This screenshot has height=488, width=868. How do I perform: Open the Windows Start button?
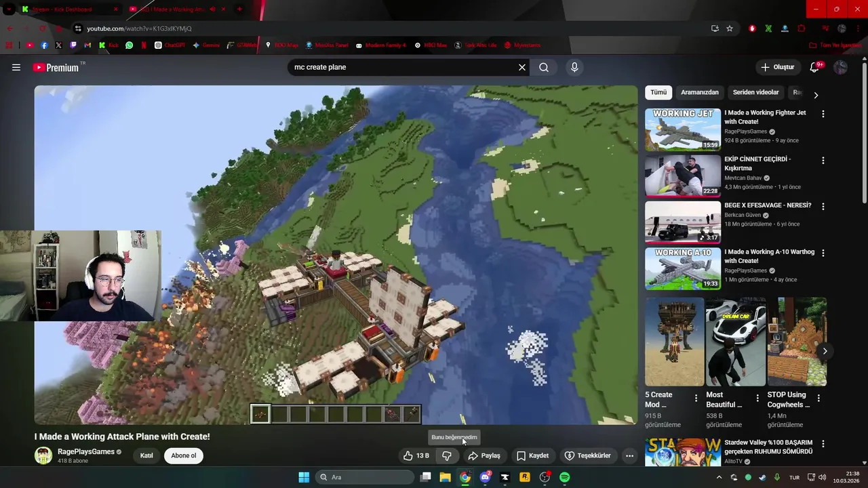point(304,477)
